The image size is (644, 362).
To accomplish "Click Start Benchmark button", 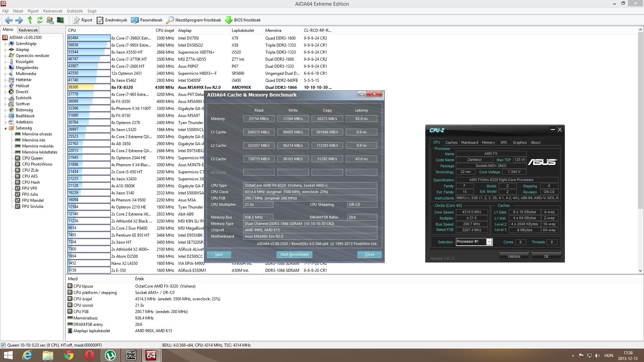I will [x=294, y=254].
